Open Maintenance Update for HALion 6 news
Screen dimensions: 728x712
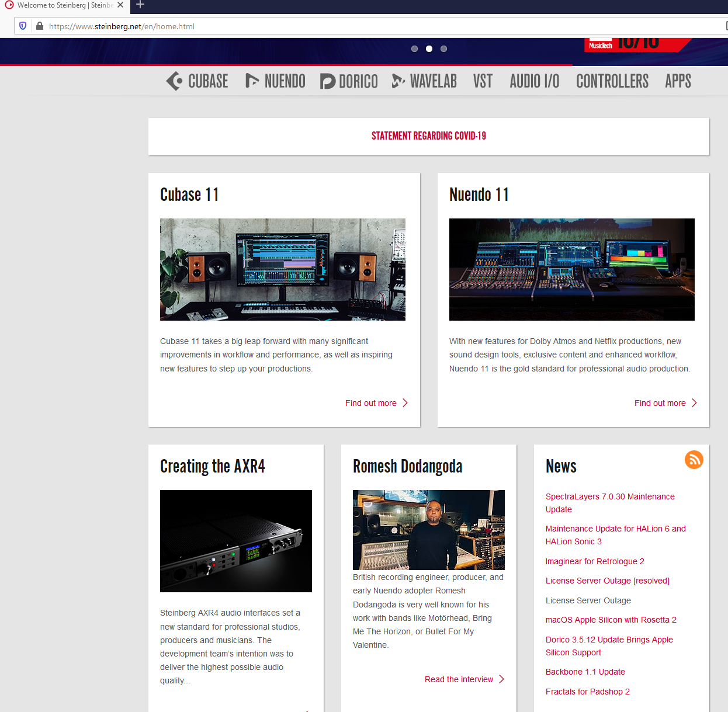616,535
